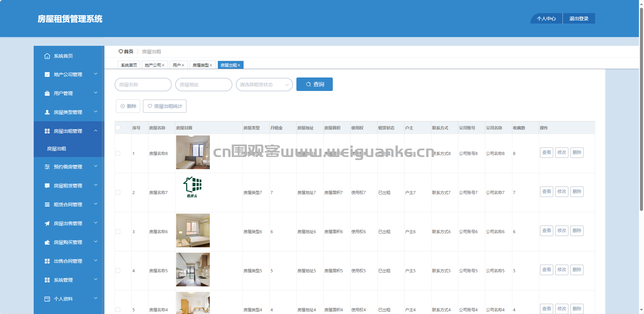
Task: Click the 房屋名称 search input
Action: pyautogui.click(x=143, y=85)
